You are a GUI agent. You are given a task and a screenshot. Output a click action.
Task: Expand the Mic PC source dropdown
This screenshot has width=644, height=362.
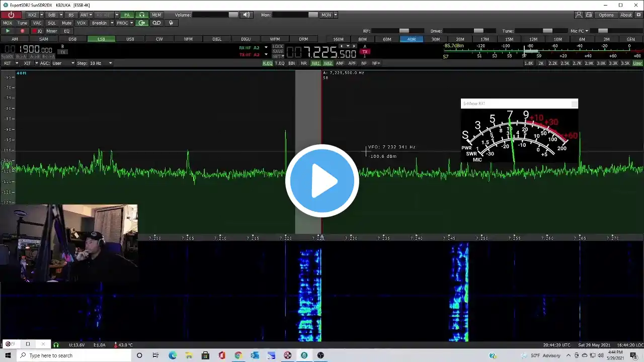tap(587, 31)
